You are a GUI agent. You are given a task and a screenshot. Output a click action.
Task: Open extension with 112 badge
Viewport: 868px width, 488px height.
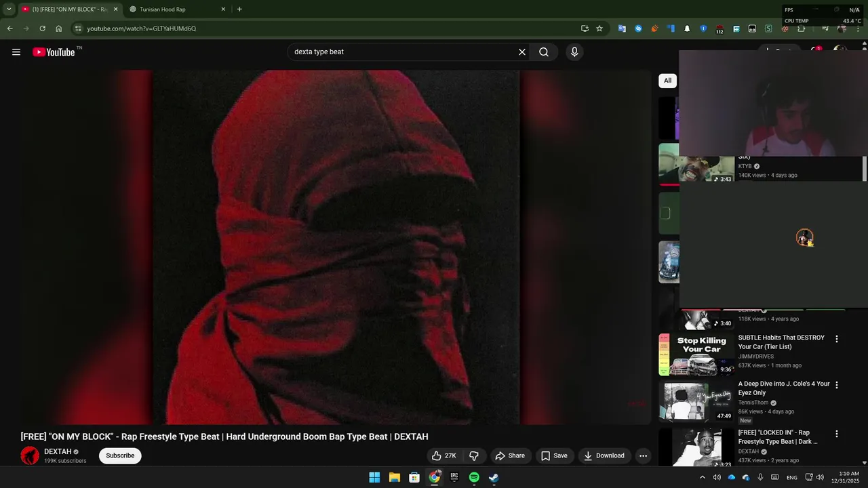pos(719,29)
